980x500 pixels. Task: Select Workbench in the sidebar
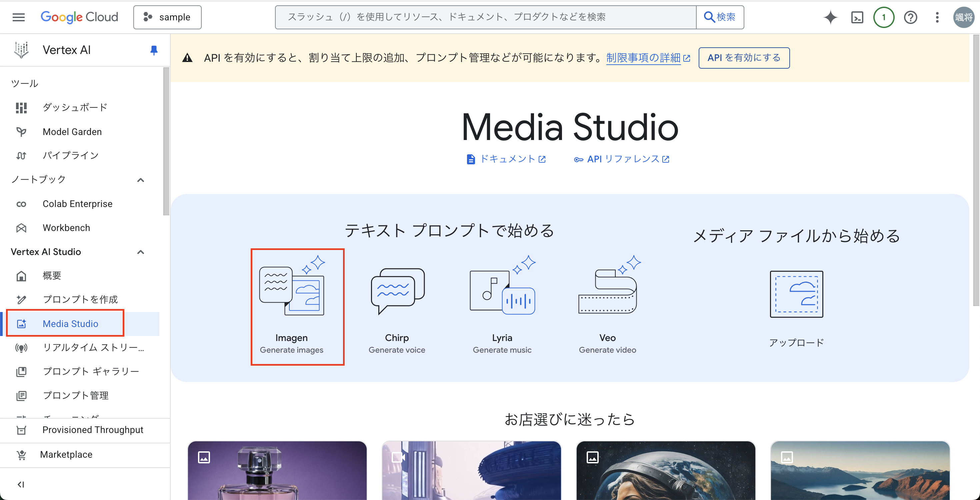coord(67,228)
